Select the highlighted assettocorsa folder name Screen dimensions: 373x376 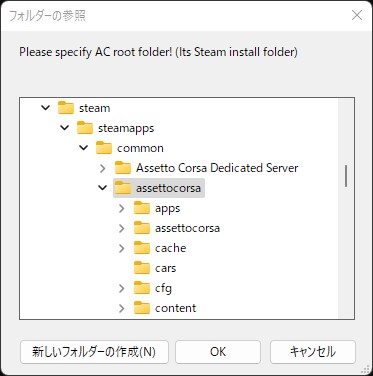click(x=168, y=188)
